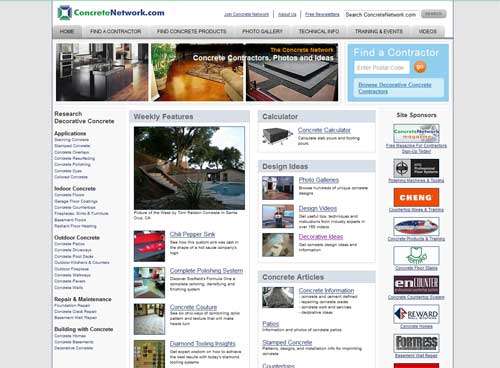
Task: Open Concrete Pool Decks in the sidebar
Action: click(74, 256)
